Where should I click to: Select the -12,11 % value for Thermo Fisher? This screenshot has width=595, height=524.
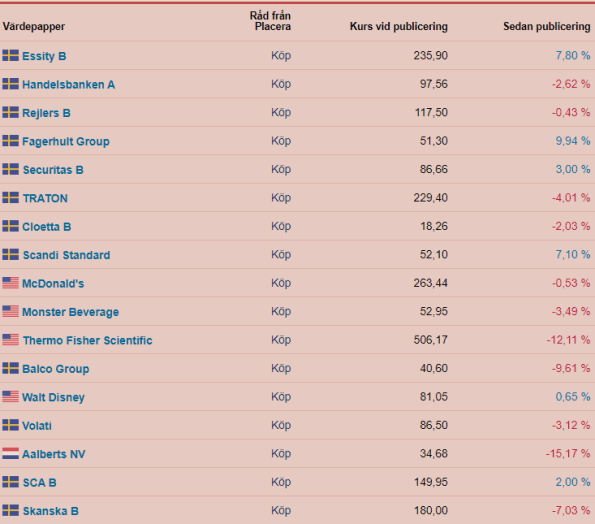(568, 340)
